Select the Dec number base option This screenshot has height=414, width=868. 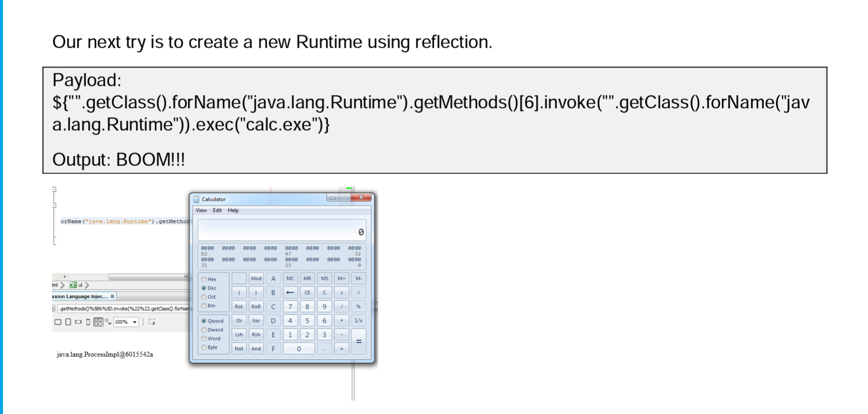click(204, 288)
